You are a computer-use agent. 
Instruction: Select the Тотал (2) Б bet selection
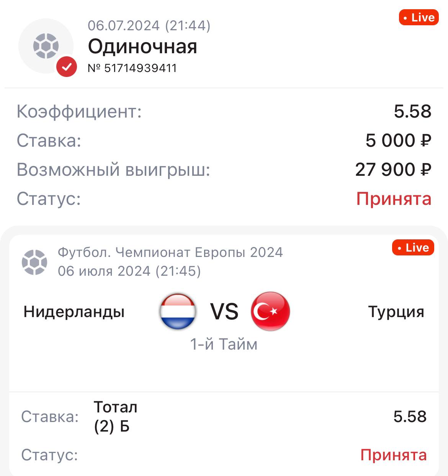pos(115,417)
